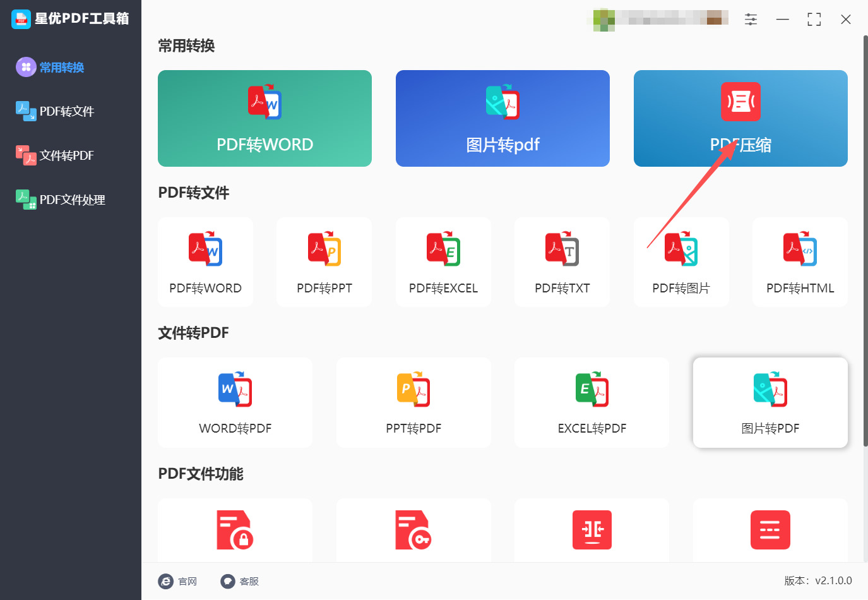The width and height of the screenshot is (868, 600).
Task: Click the red PDF merge icon
Action: [592, 530]
